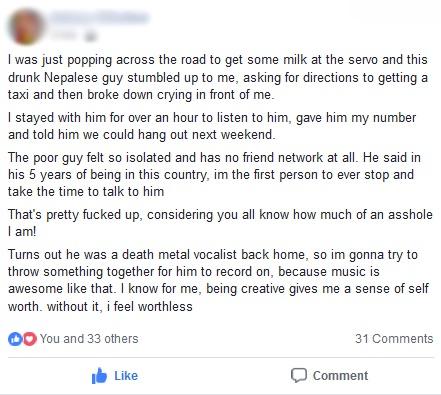
Task: Click the blue thumbs-up reaction icon
Action: pos(15,339)
